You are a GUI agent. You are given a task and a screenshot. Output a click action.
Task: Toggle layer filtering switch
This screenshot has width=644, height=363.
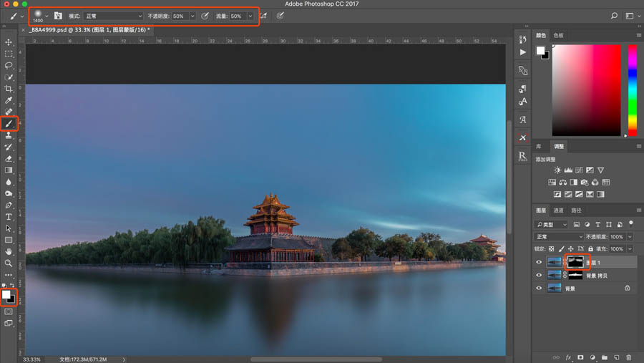pos(631,224)
